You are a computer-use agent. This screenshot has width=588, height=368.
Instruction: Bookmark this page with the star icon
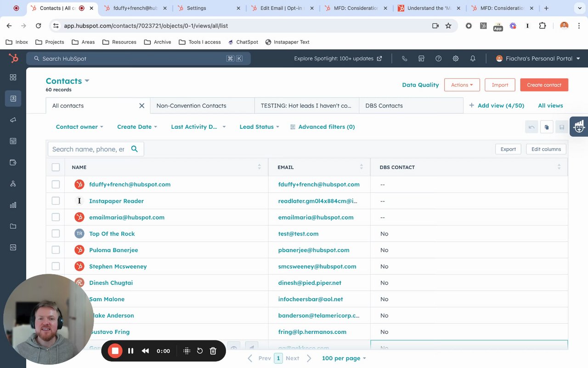click(x=448, y=26)
